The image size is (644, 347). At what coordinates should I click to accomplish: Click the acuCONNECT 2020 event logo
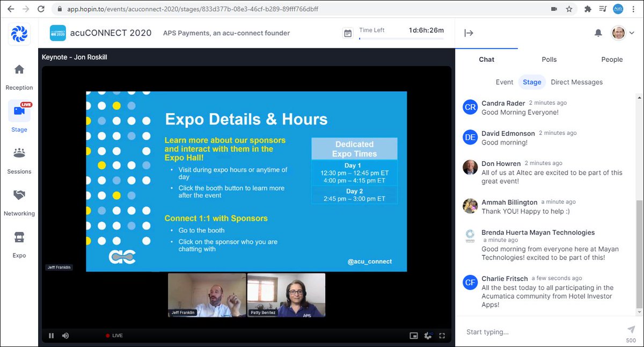pos(58,33)
